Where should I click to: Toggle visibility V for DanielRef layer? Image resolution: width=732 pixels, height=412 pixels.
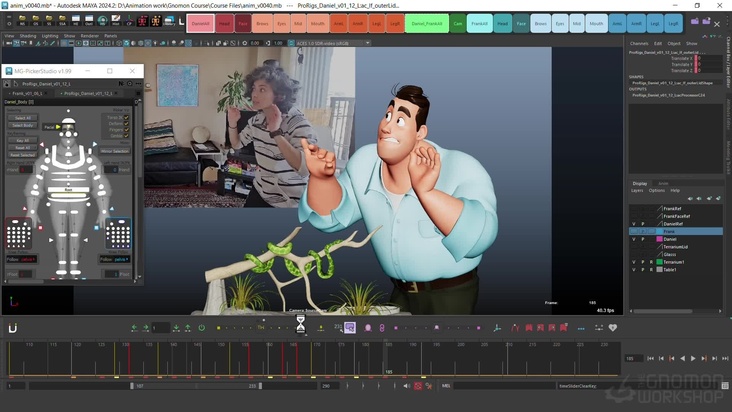(634, 223)
